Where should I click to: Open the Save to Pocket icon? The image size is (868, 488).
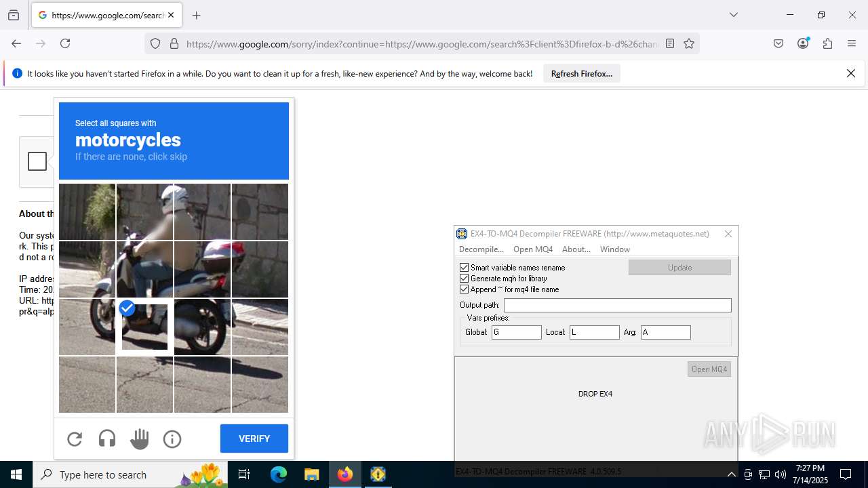(x=778, y=43)
